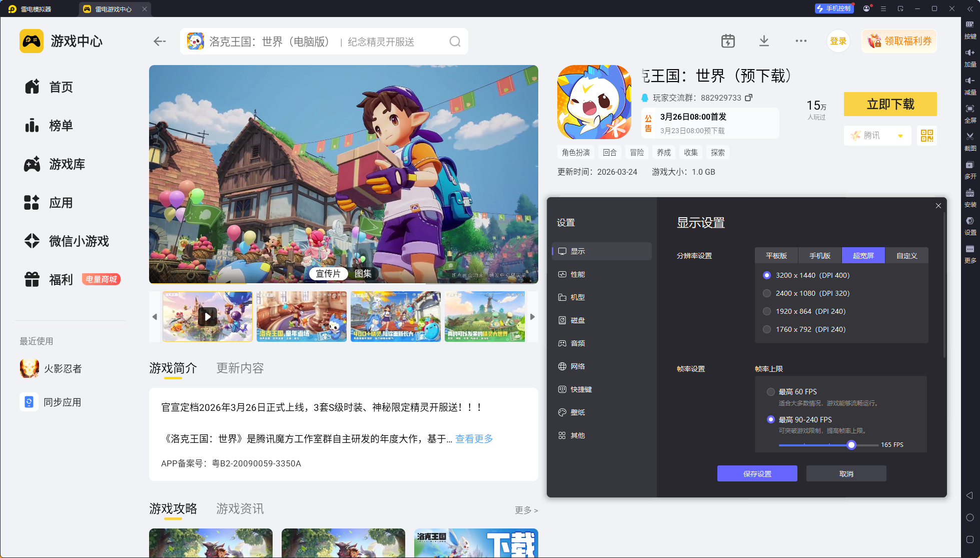Open 多开 multi-instance icon in right sidebar
The image size is (980, 558).
pyautogui.click(x=970, y=165)
